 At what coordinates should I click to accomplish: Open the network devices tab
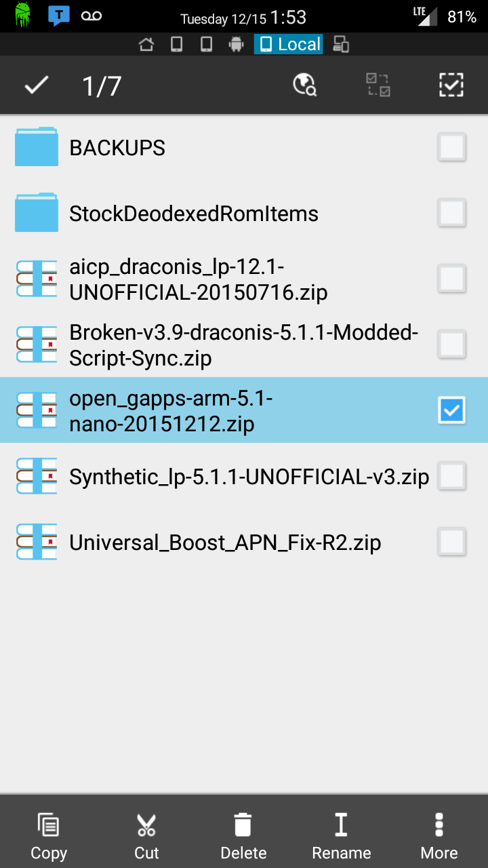coord(341,45)
